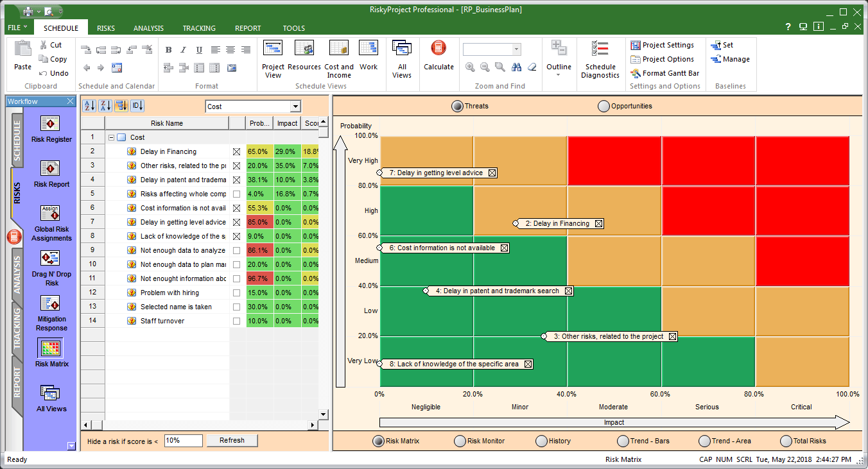
Task: Click the Copy command
Action: [x=53, y=59]
